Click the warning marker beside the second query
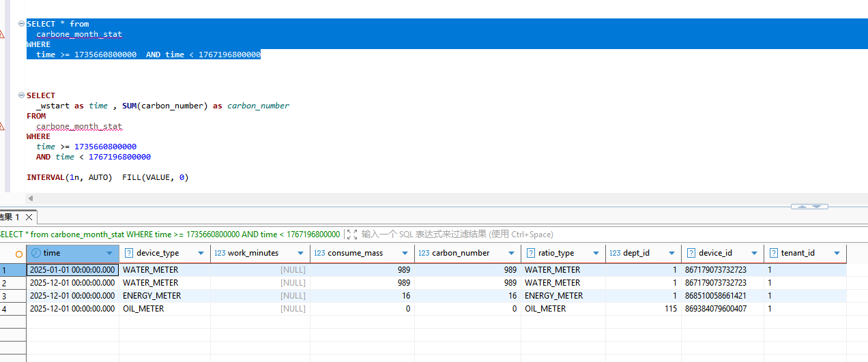This screenshot has width=868, height=362. [x=2, y=126]
